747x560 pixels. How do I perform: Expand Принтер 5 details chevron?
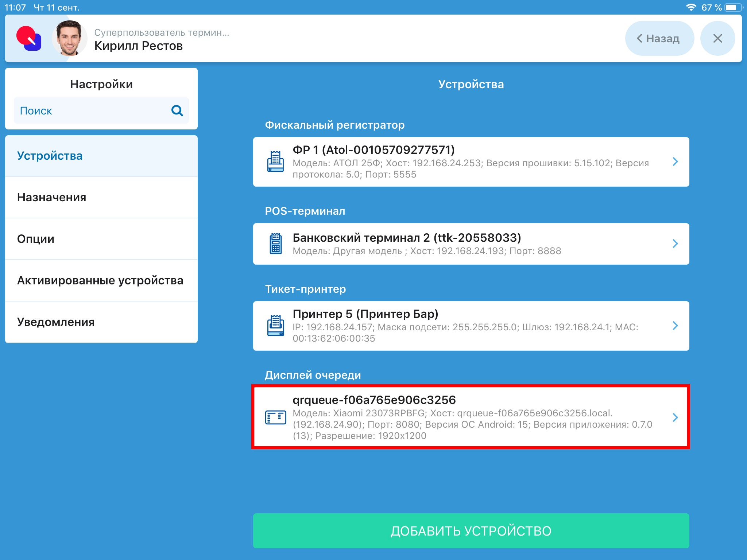[x=675, y=326]
